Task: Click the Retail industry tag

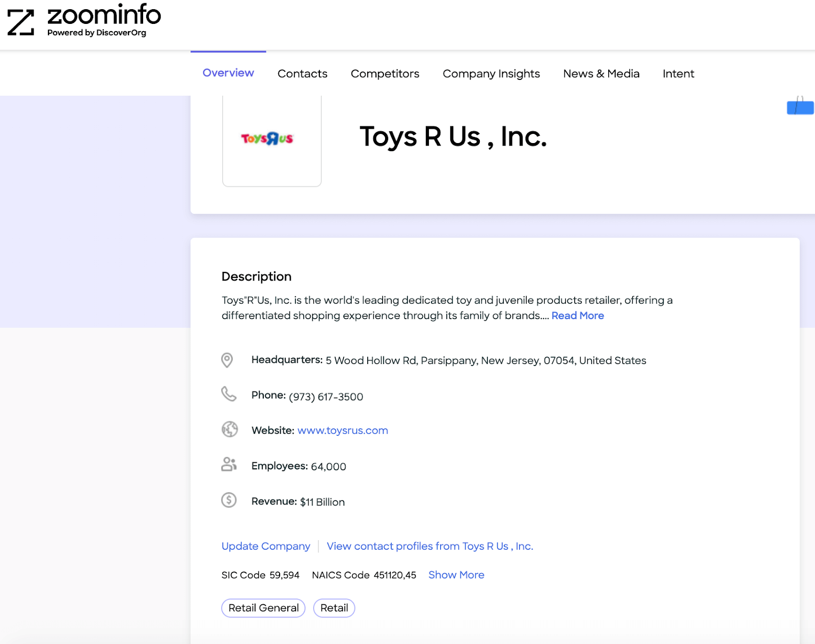Action: click(334, 608)
